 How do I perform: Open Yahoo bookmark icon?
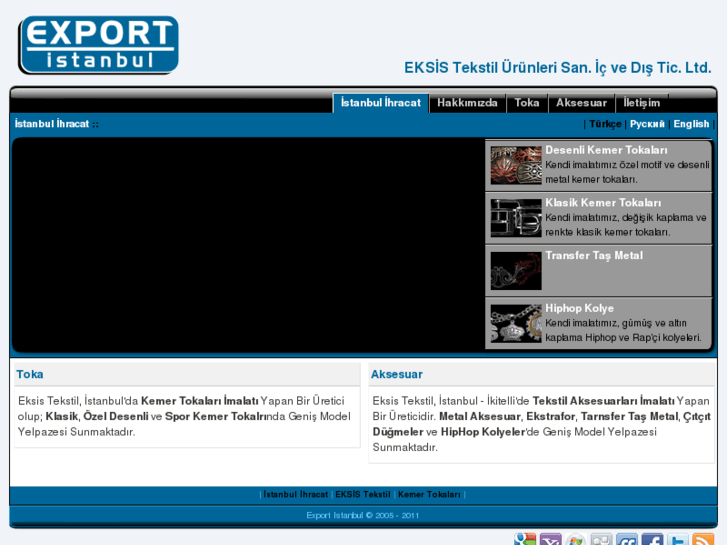[x=550, y=539]
